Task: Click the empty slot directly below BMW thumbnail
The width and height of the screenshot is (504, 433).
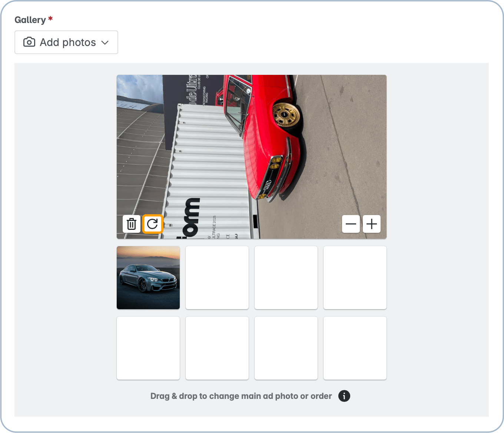Action: [148, 348]
